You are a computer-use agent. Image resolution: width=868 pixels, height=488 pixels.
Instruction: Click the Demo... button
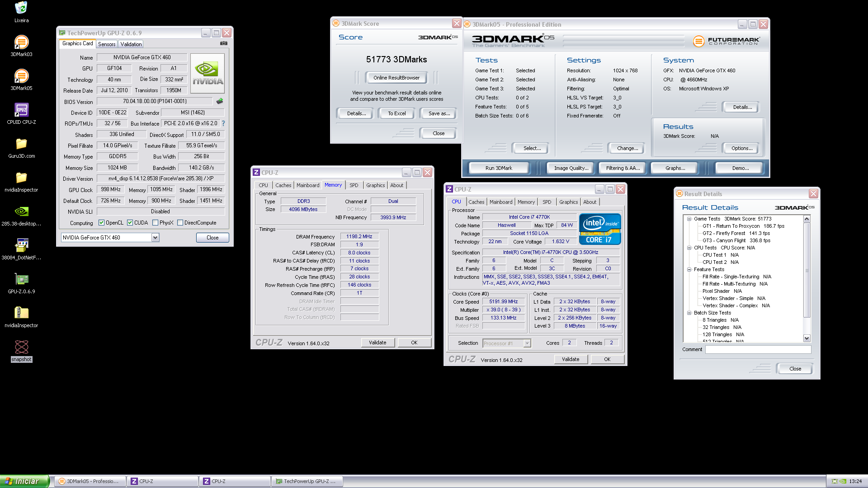click(x=741, y=168)
